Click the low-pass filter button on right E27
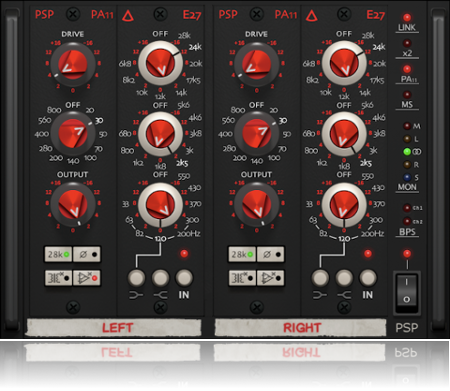Image resolution: width=450 pixels, height=391 pixels. [x=344, y=278]
